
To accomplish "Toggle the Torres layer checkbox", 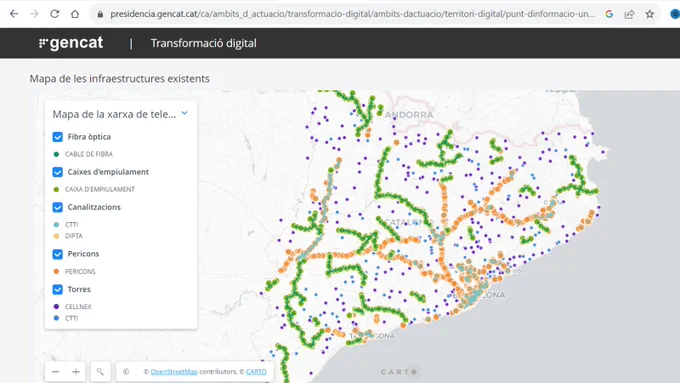I will click(58, 289).
